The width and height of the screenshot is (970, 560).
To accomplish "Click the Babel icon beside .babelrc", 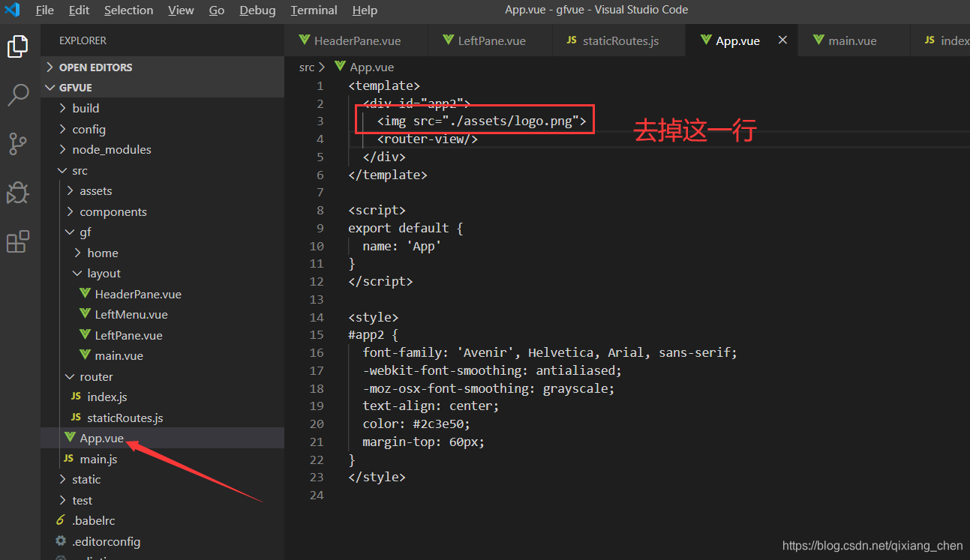I will 61,520.
